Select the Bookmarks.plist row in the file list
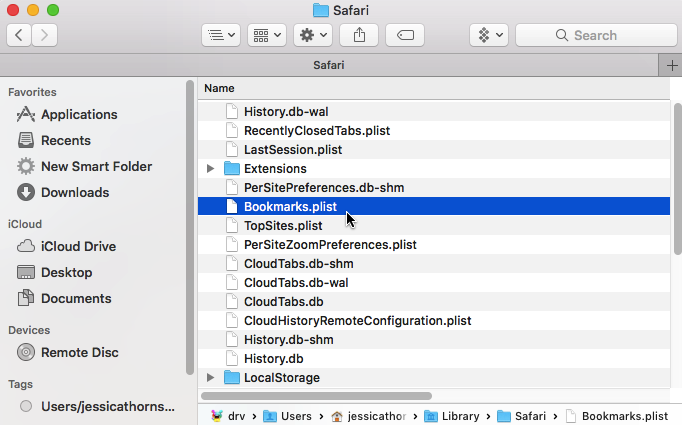Screen dimensions: 682x425 [x=434, y=207]
